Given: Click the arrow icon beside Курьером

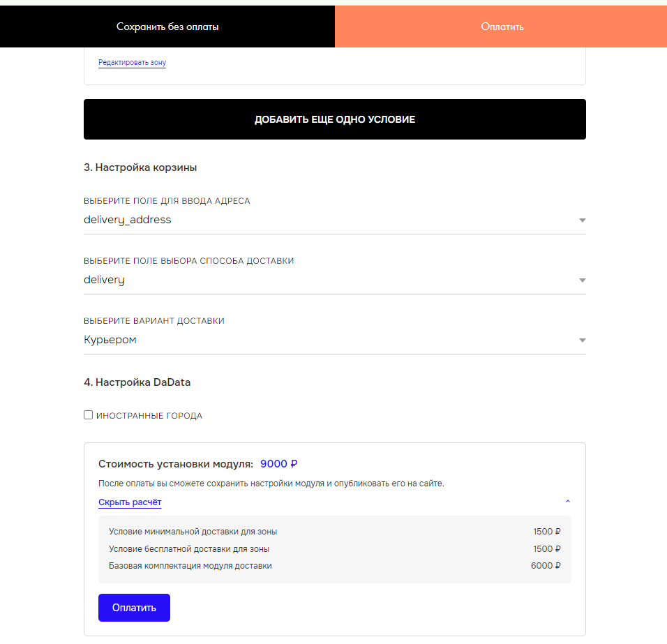Looking at the screenshot, I should [582, 340].
